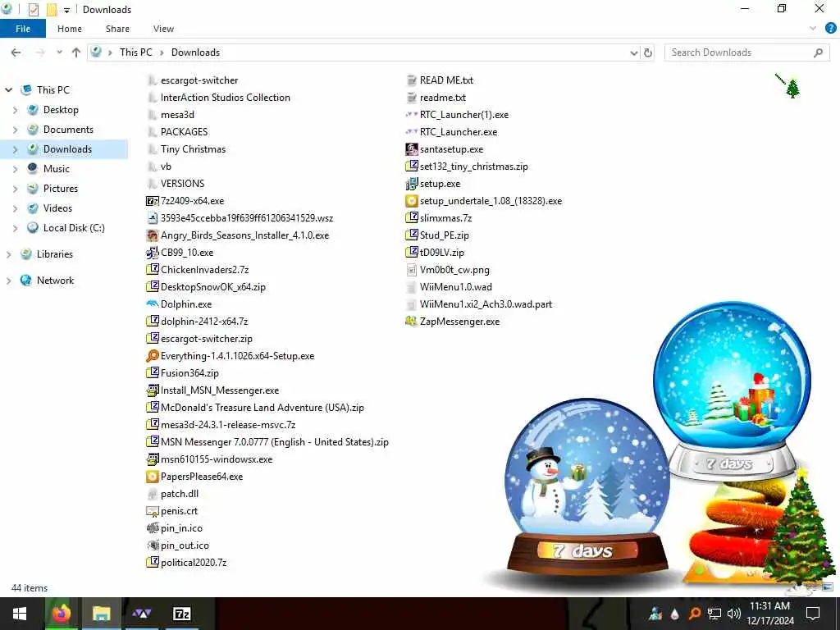Screen dimensions: 840x630
Task: Collapse the This PC tree node
Action: [x=8, y=90]
